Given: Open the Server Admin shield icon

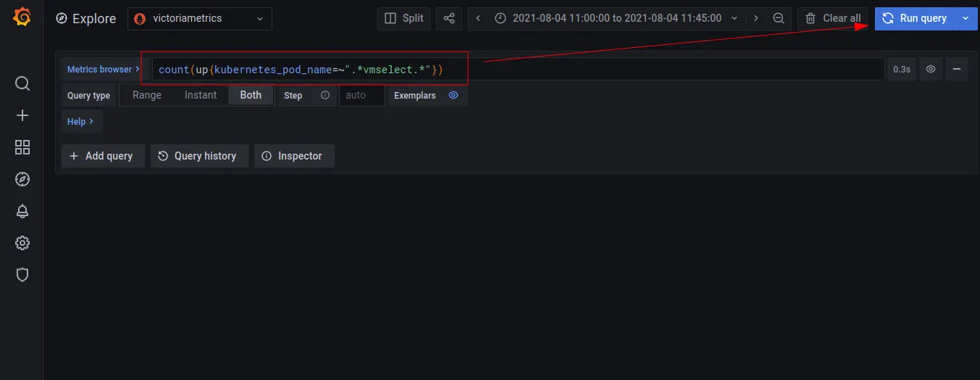Looking at the screenshot, I should click(x=22, y=275).
